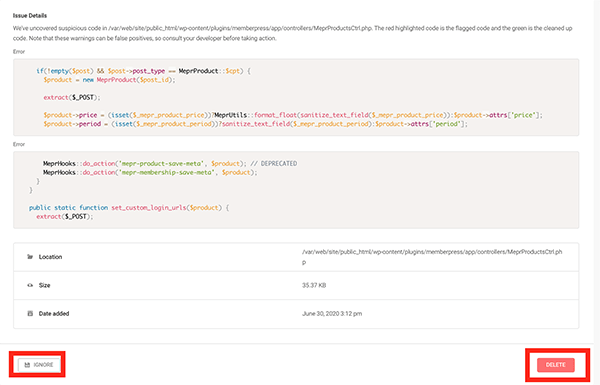Select the Size row label
600x385 pixels.
click(x=44, y=285)
